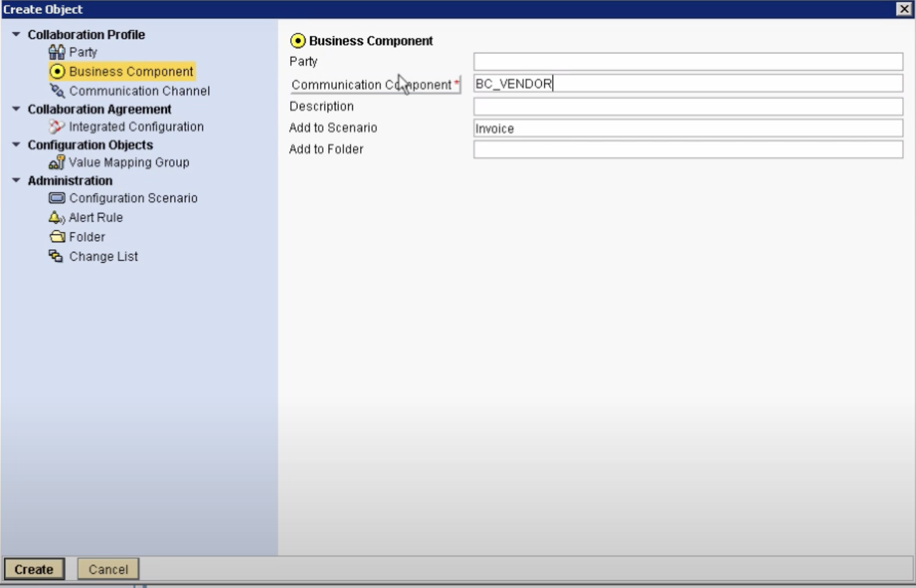916x588 pixels.
Task: Click the Change List icon
Action: (x=56, y=256)
